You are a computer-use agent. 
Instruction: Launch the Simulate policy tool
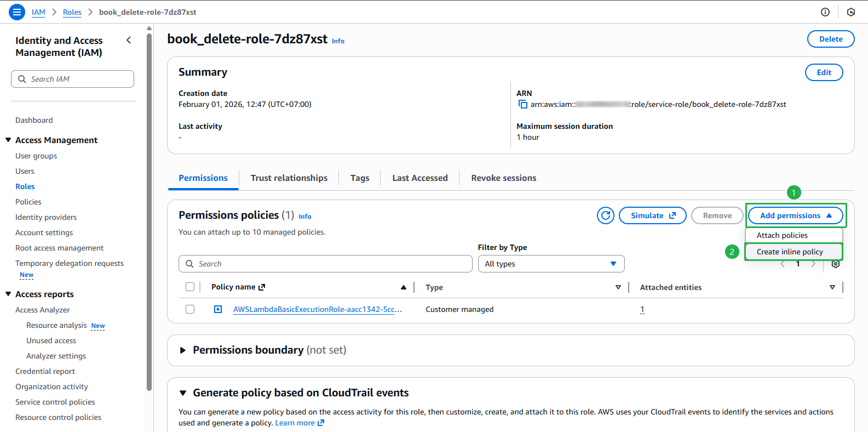(x=653, y=215)
